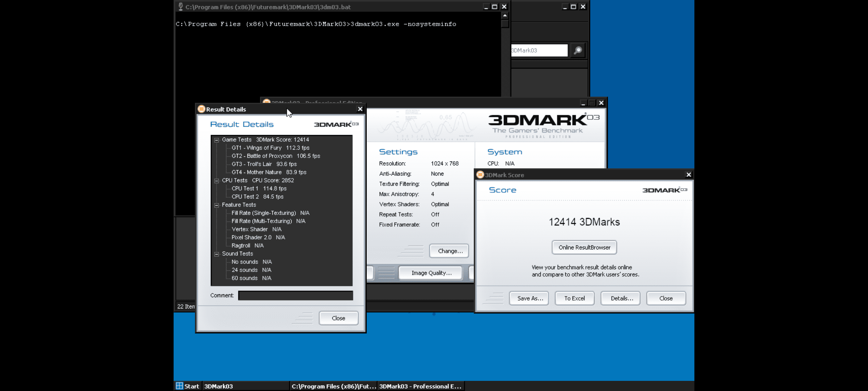Viewport: 868px width, 391px height.
Task: Click command prompt window title icon
Action: [180, 7]
